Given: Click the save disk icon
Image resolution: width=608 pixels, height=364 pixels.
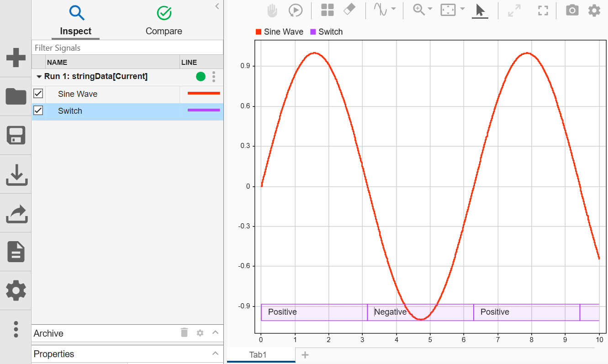Looking at the screenshot, I should click(x=16, y=136).
